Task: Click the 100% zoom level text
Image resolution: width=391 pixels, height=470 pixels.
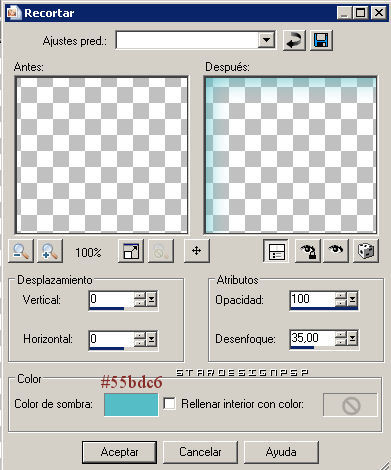Action: coord(88,252)
